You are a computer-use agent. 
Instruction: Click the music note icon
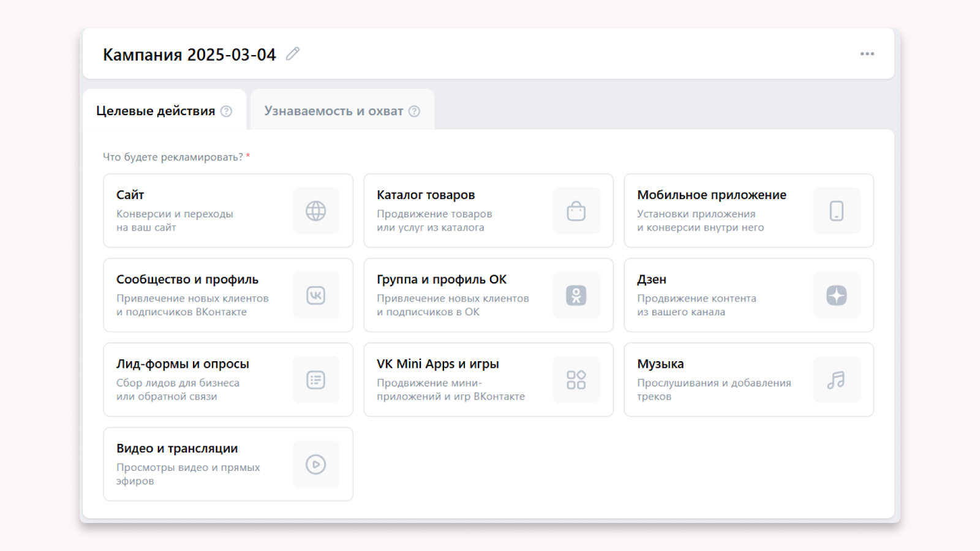836,380
